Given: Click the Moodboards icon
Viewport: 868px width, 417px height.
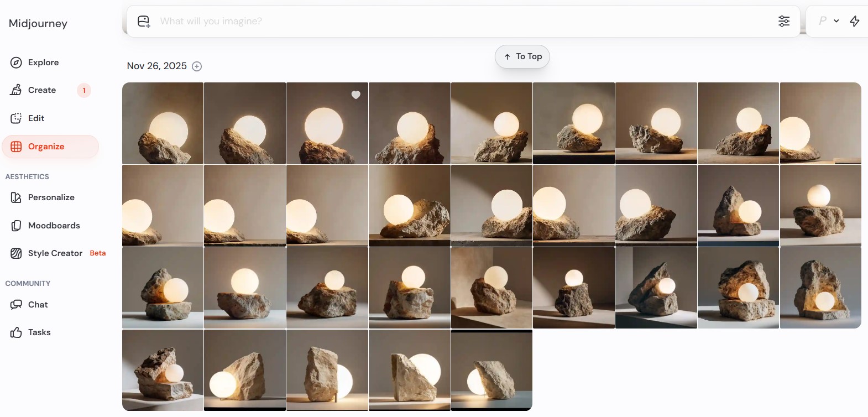Looking at the screenshot, I should tap(16, 226).
